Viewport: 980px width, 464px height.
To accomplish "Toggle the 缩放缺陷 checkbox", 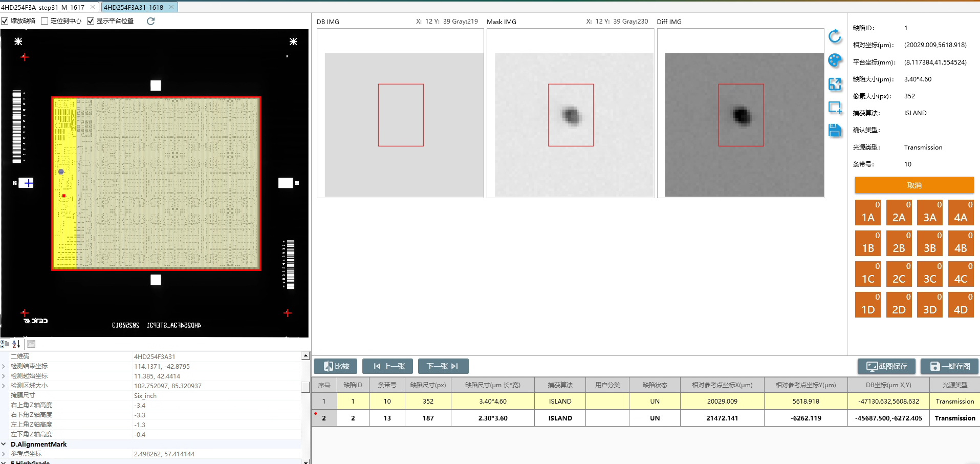I will pos(5,21).
